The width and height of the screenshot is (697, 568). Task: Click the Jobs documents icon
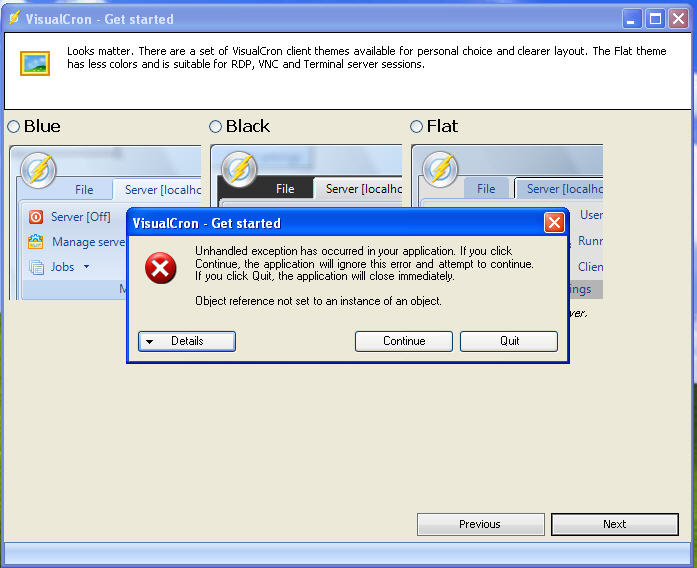click(36, 267)
